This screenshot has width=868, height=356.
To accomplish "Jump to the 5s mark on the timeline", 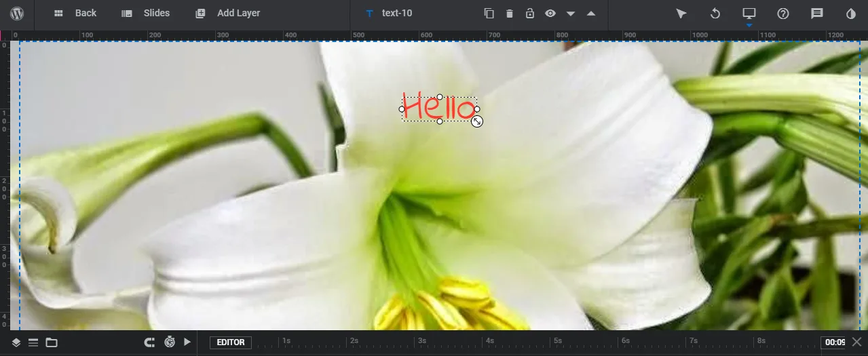I will (558, 340).
